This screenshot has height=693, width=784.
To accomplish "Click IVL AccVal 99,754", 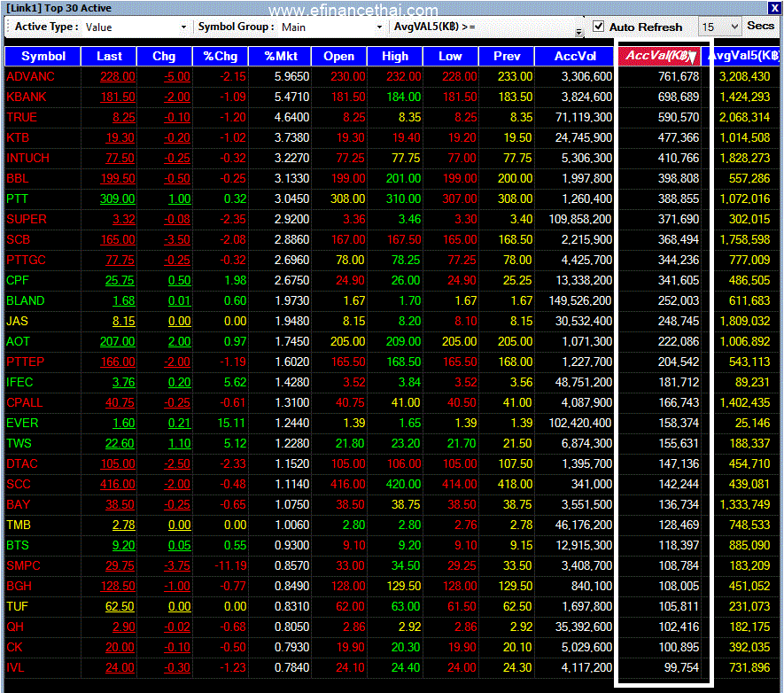I will 681,667.
